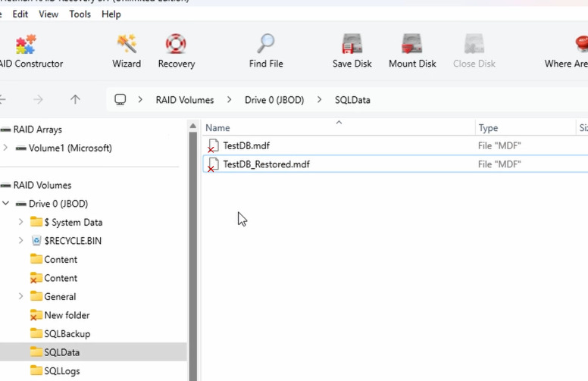The image size is (588, 381).
Task: Open the View menu
Action: click(x=48, y=14)
